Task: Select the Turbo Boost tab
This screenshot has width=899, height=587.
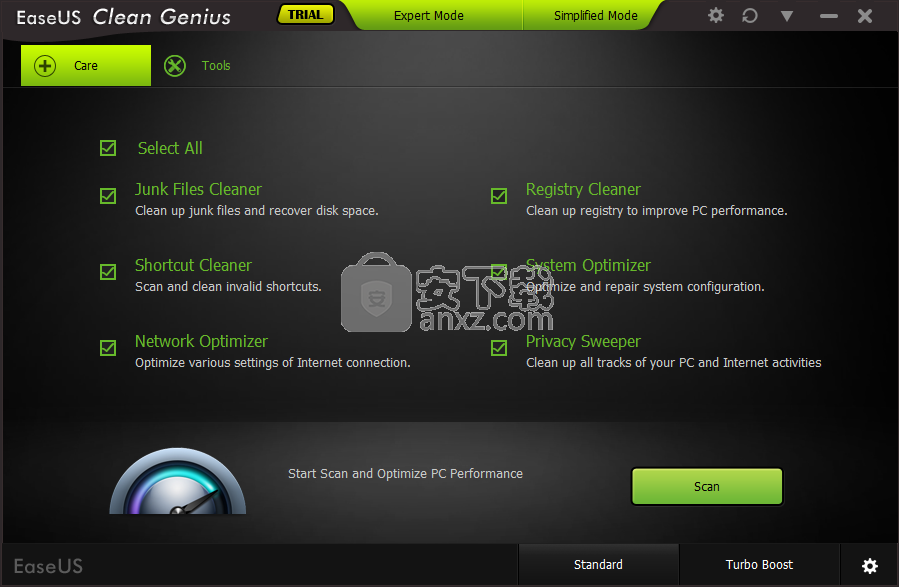Action: pyautogui.click(x=759, y=565)
